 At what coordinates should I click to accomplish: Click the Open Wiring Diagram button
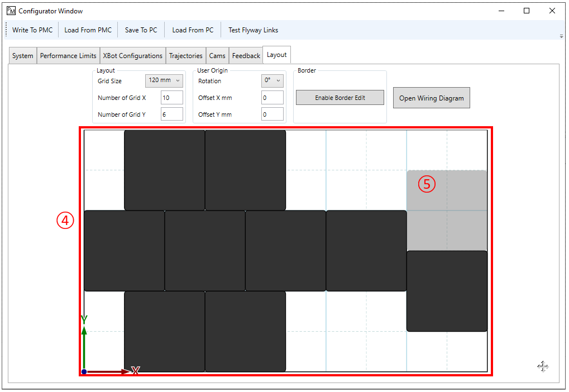(x=431, y=97)
